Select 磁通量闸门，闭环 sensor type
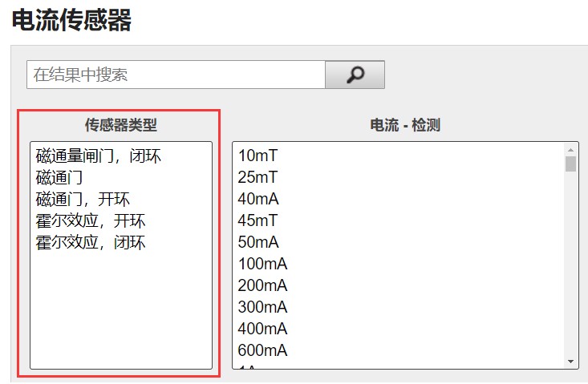This screenshot has height=384, width=588. point(99,156)
